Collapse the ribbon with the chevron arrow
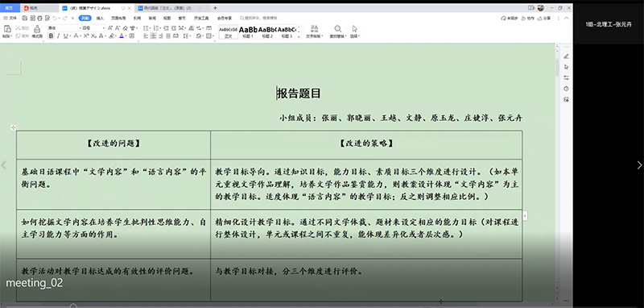644x308 pixels. click(x=567, y=18)
